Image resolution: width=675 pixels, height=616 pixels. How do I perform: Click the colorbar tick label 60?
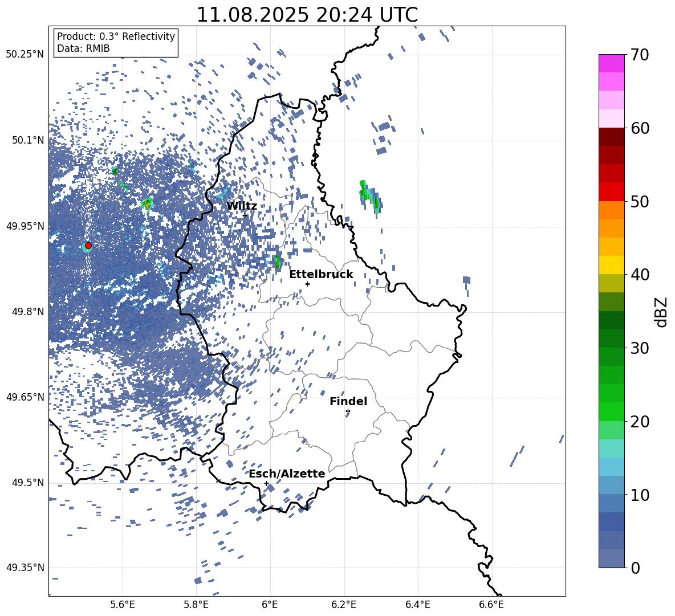[x=640, y=129]
